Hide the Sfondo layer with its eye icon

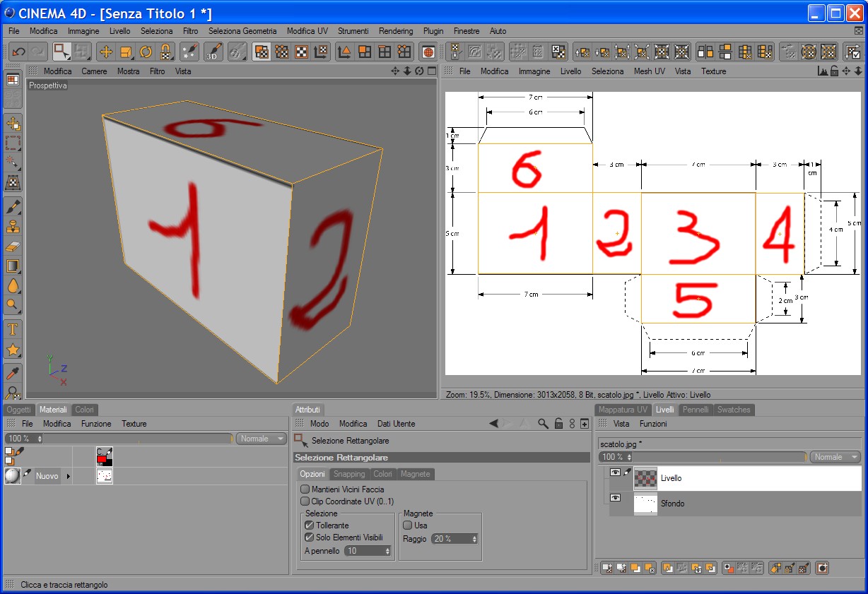(615, 498)
